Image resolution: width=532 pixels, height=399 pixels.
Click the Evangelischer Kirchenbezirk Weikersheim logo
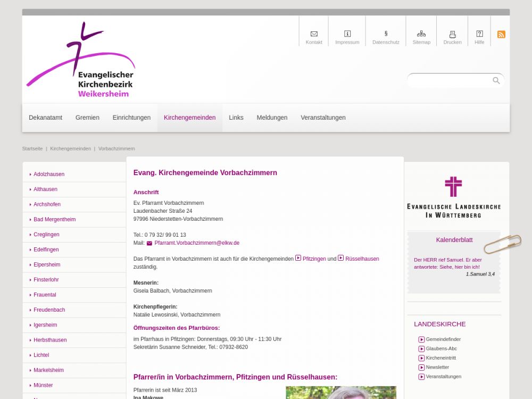81,60
